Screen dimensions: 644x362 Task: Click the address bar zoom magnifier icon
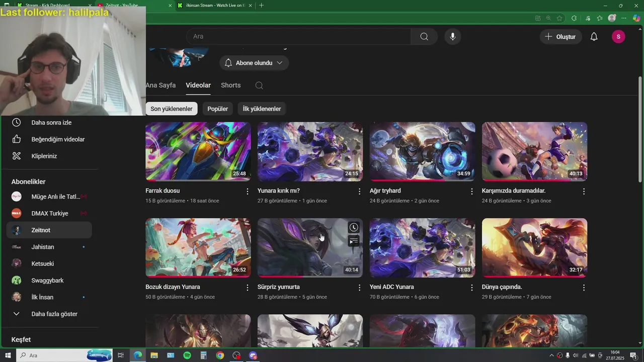[548, 18]
